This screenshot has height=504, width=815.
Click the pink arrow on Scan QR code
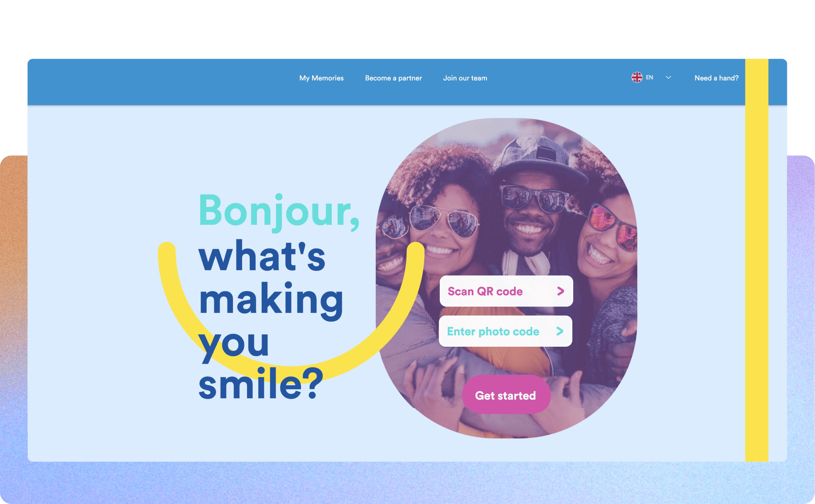pos(560,291)
